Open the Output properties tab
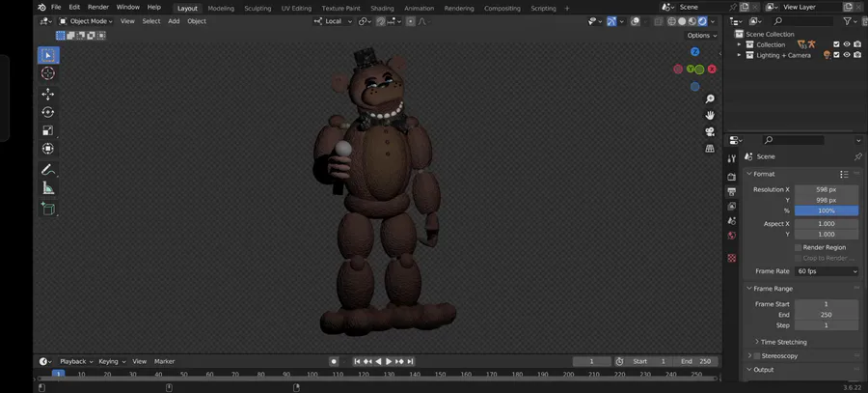Screen dimensions: 868x393 coord(732,191)
